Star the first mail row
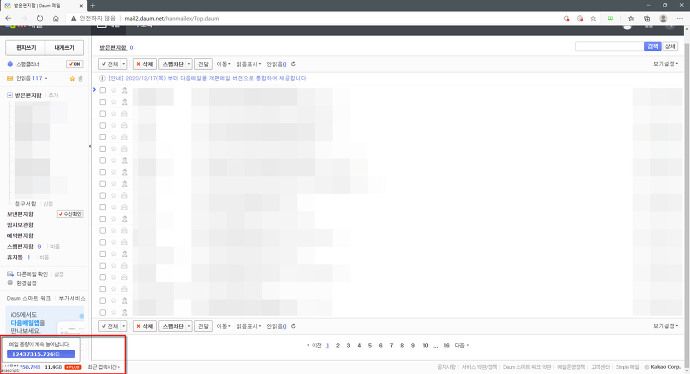The height and width of the screenshot is (374, 690). 114,90
